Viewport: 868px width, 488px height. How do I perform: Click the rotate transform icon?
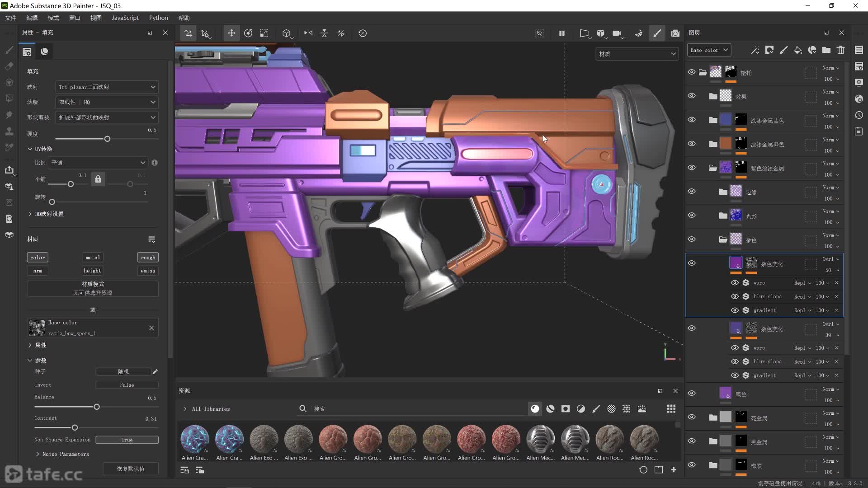[248, 33]
